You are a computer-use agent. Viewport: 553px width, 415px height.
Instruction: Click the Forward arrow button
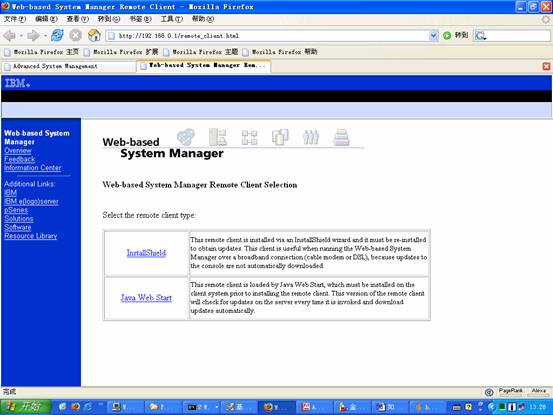click(33, 36)
